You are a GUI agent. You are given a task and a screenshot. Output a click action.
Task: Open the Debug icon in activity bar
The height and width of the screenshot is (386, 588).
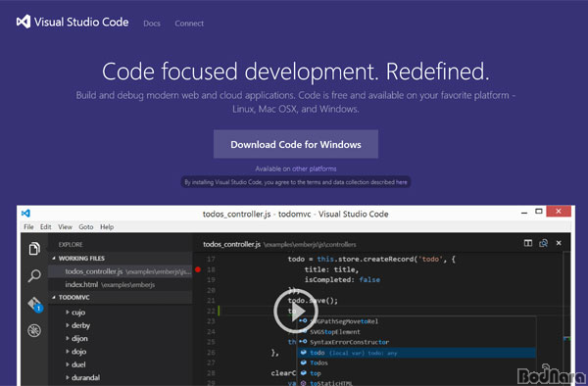pyautogui.click(x=34, y=330)
